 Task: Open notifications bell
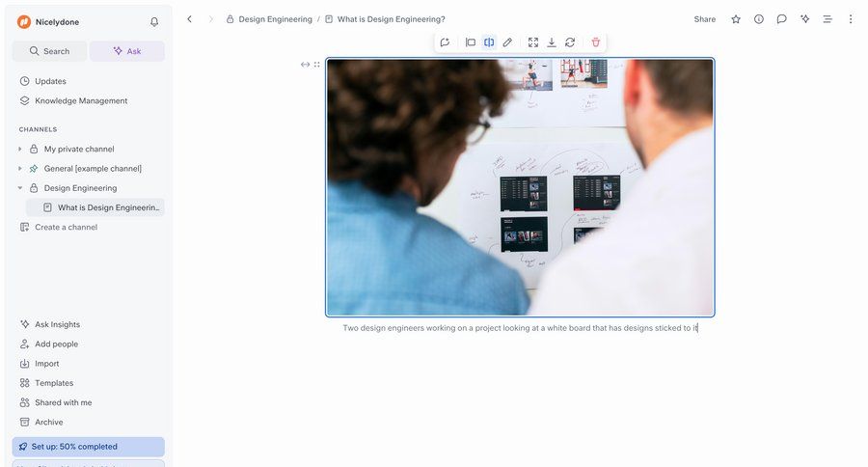(x=154, y=21)
